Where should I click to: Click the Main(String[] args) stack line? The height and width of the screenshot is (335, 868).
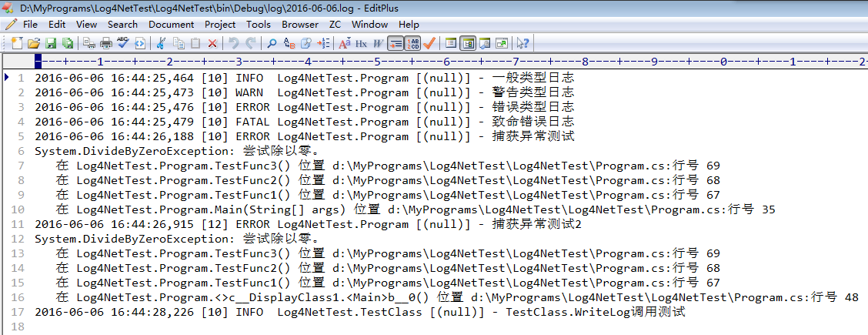tap(416, 209)
